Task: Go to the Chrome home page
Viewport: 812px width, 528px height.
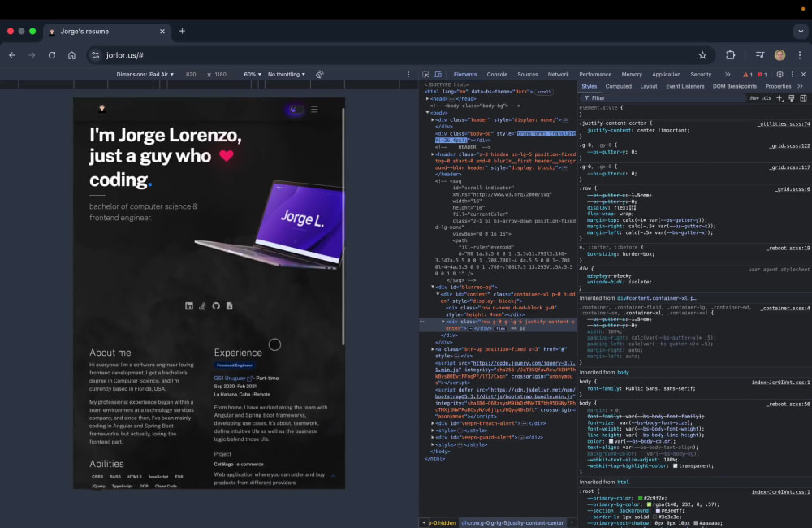Action: point(71,55)
